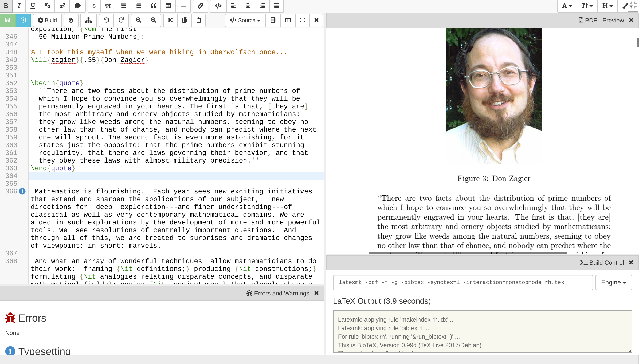This screenshot has height=364, width=639.
Task: Click the green save button
Action: click(x=8, y=20)
